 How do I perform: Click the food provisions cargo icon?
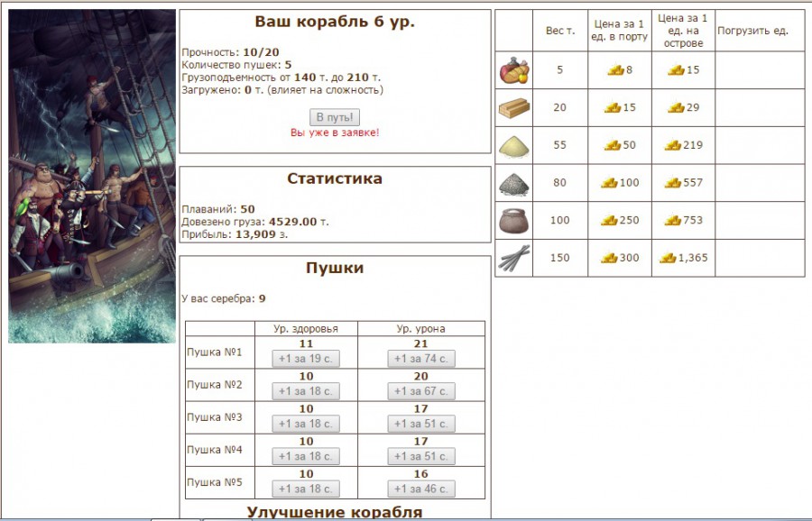[x=514, y=70]
